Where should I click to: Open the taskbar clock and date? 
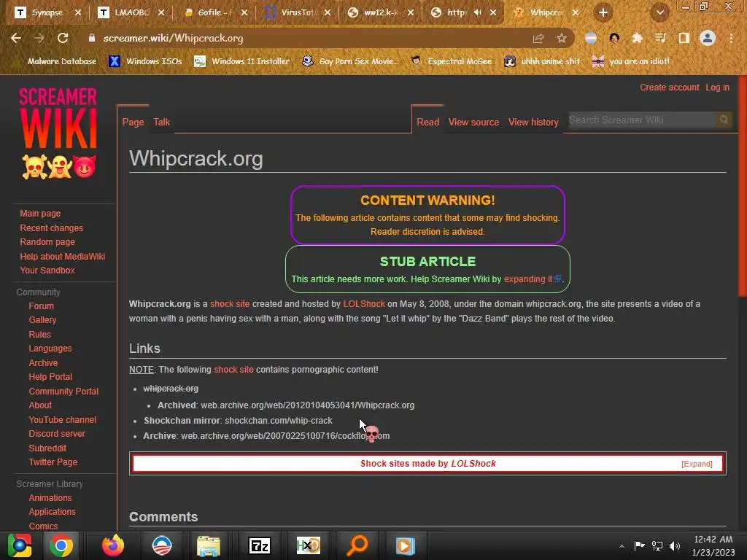pyautogui.click(x=713, y=545)
